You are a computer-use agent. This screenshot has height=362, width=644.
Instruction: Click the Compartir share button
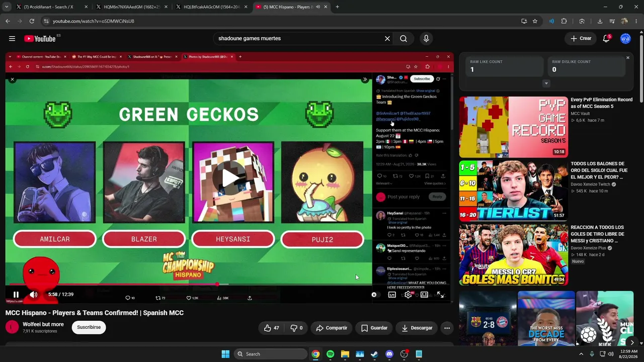(332, 328)
